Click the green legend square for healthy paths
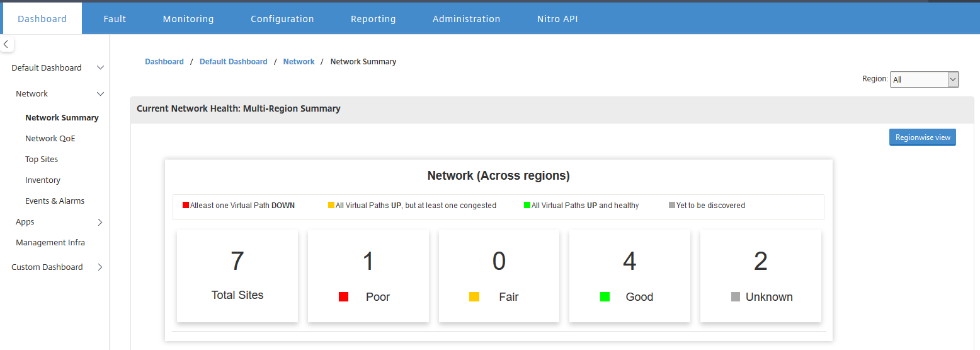Screen dimensions: 980x350 tap(527, 205)
